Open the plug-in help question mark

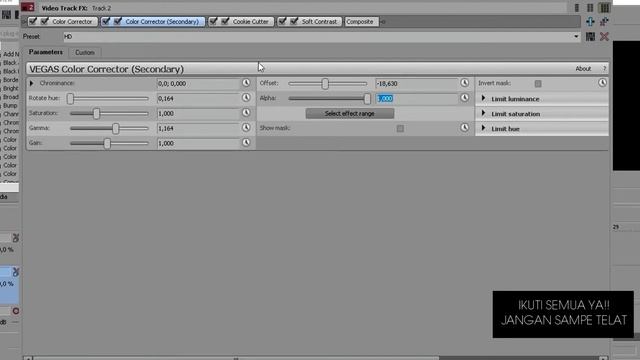604,69
